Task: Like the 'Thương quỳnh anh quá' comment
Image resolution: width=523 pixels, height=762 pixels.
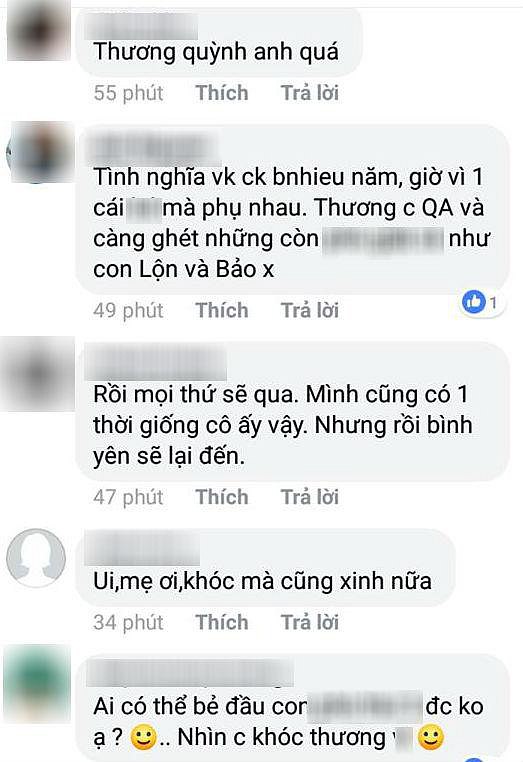Action: 222,93
